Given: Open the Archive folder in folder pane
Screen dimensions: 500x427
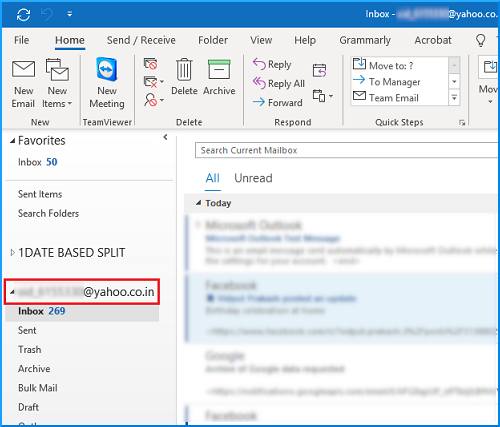Looking at the screenshot, I should (x=34, y=369).
